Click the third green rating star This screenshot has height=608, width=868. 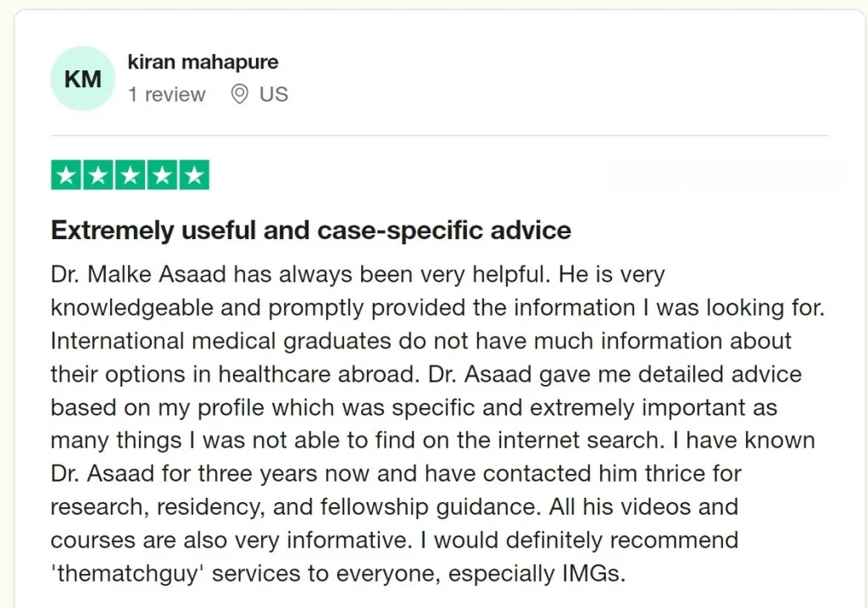click(x=130, y=176)
